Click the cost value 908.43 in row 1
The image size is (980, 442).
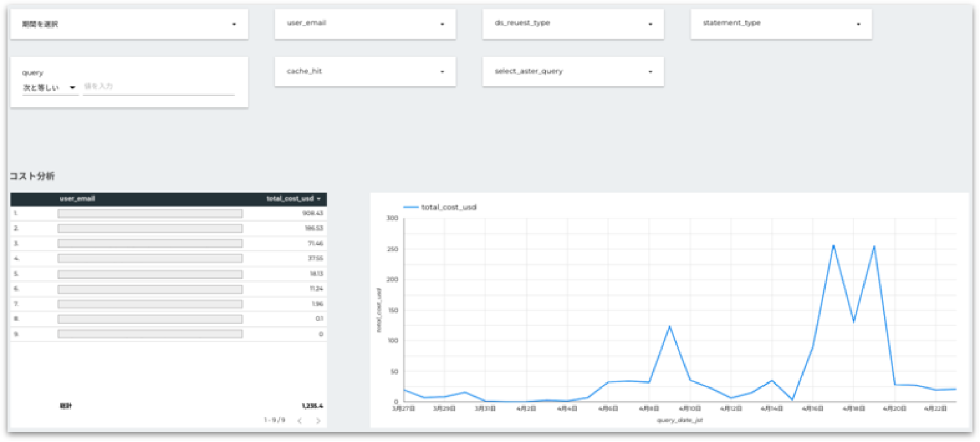pyautogui.click(x=313, y=213)
